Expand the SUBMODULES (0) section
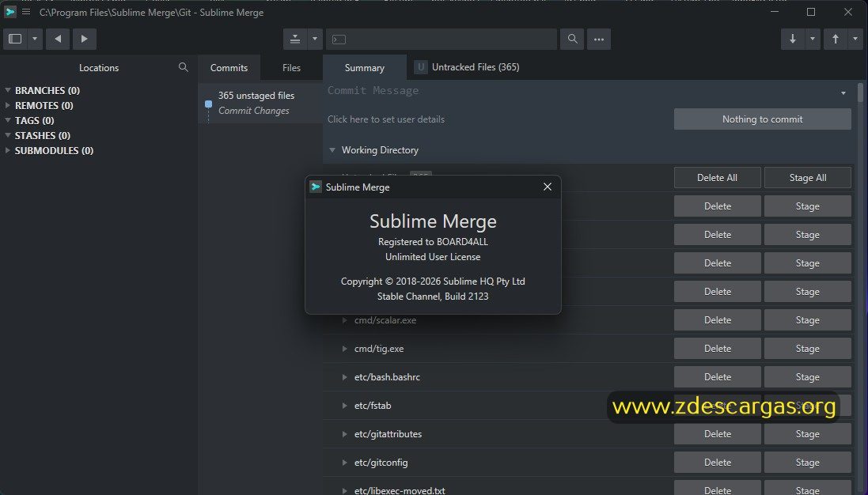 (x=8, y=150)
